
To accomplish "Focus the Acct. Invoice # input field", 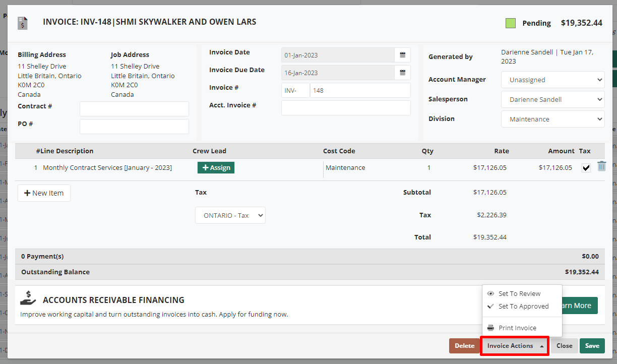I will point(346,108).
